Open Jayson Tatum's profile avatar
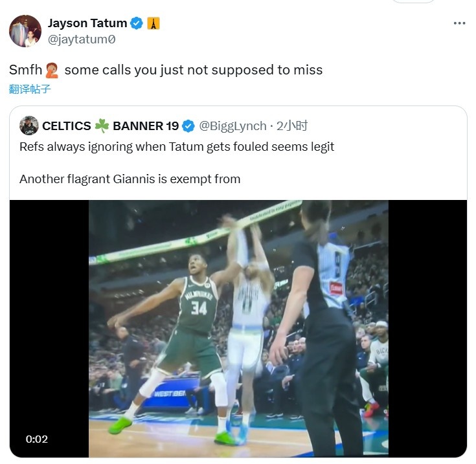Viewport: 476px width, 464px height. [x=25, y=31]
